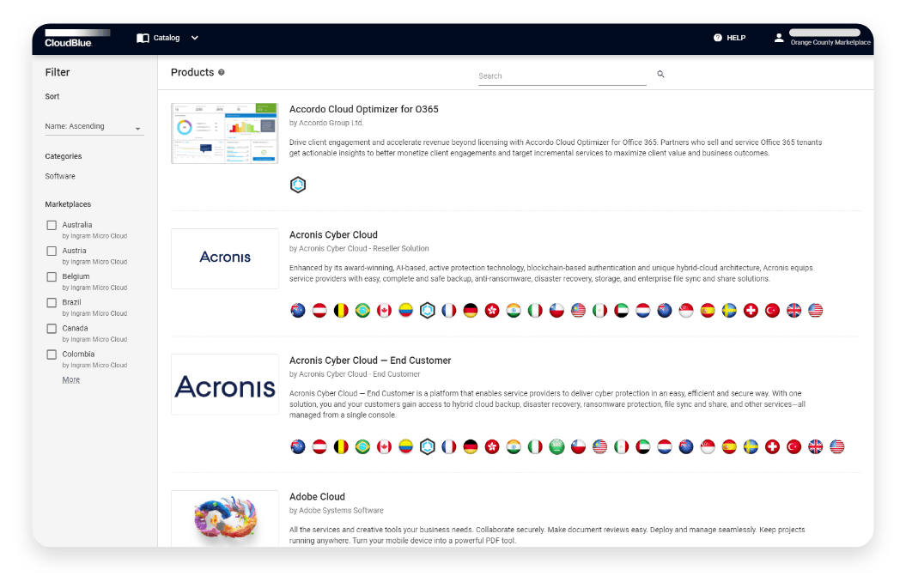This screenshot has height=588, width=906.
Task: Click the Help question mark icon
Action: [718, 38]
